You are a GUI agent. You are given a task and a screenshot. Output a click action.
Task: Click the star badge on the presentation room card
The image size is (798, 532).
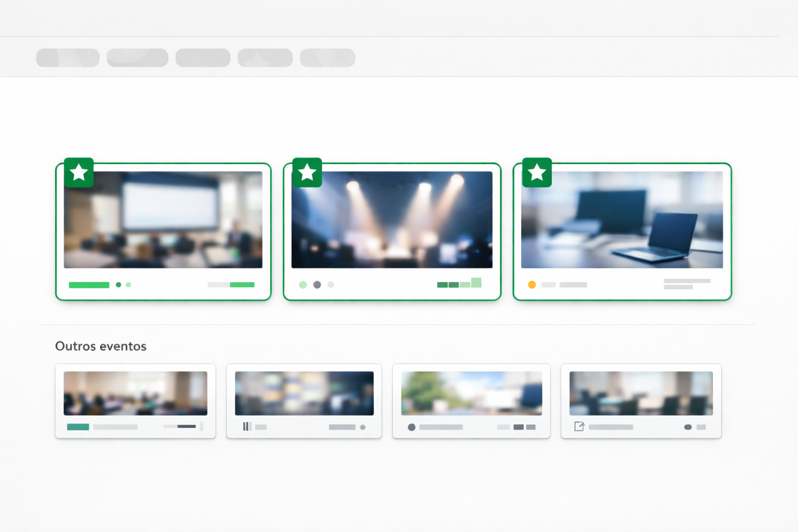(x=79, y=172)
